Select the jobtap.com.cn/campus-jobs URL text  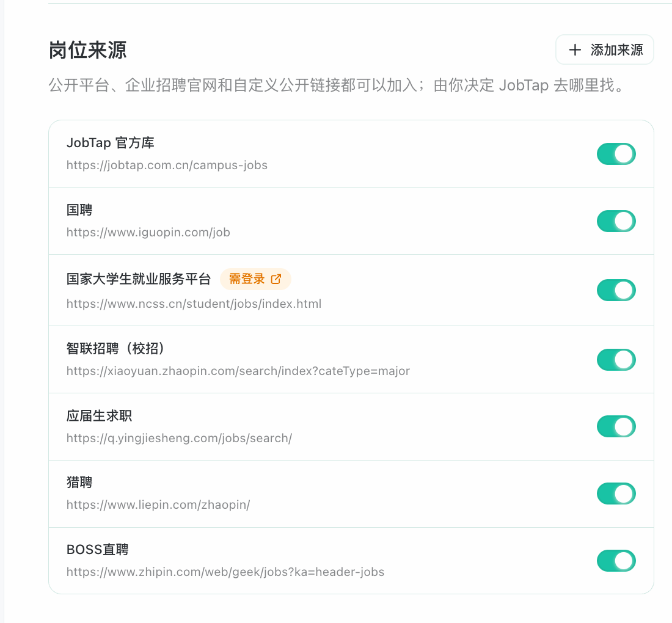pyautogui.click(x=167, y=166)
